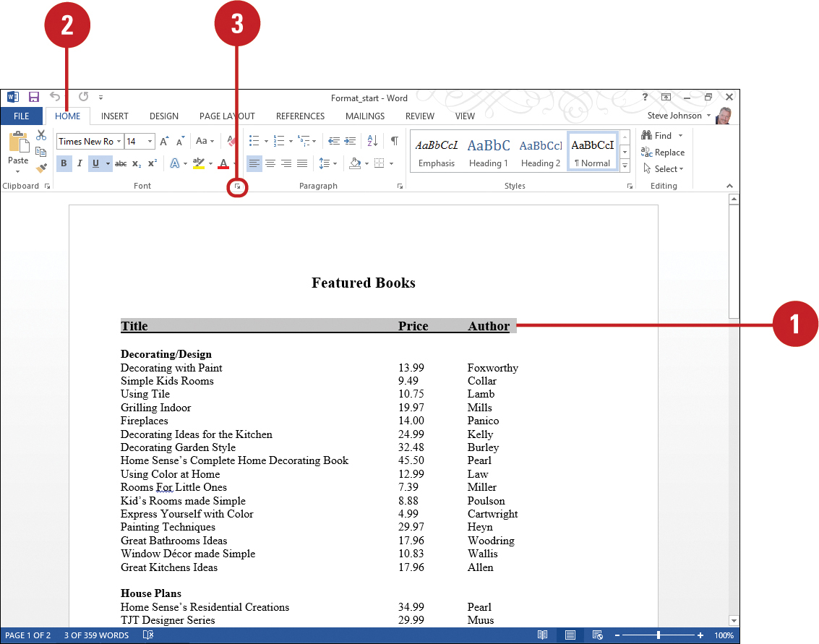The image size is (819, 644).
Task: Apply the Heading 1 style
Action: tap(489, 152)
